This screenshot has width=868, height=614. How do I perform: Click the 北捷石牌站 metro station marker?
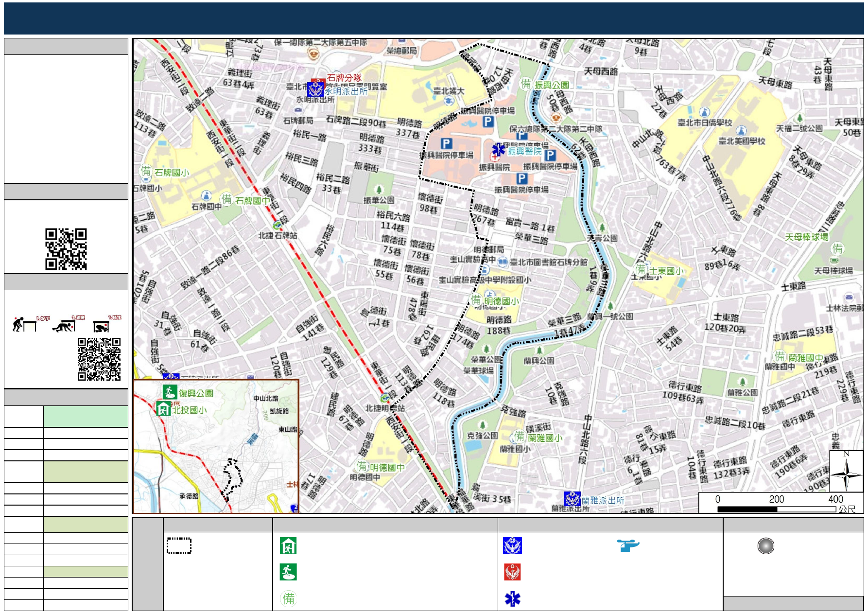(x=277, y=225)
